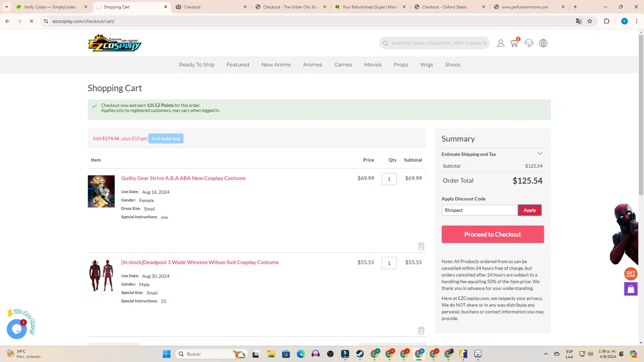Focus the discount code input field
This screenshot has width=644, height=362.
coord(480,210)
